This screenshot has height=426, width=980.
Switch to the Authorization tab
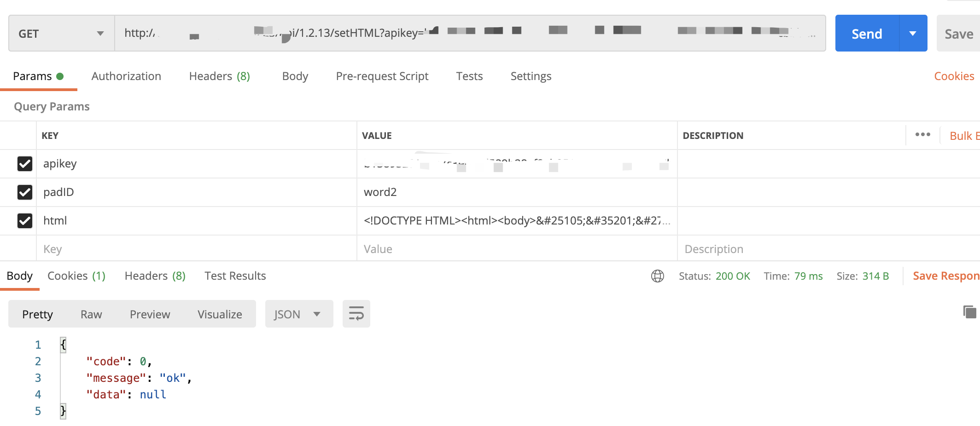[x=126, y=76]
